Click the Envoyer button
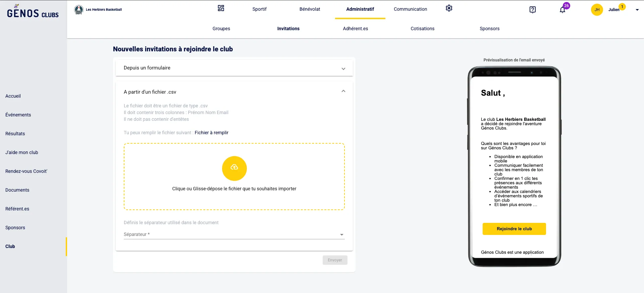 click(x=335, y=260)
